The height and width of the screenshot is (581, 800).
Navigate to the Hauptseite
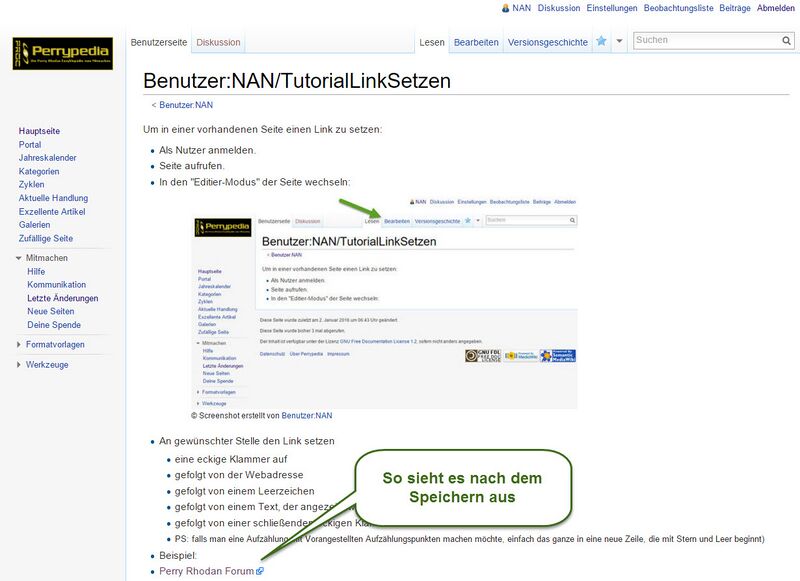pyautogui.click(x=38, y=129)
